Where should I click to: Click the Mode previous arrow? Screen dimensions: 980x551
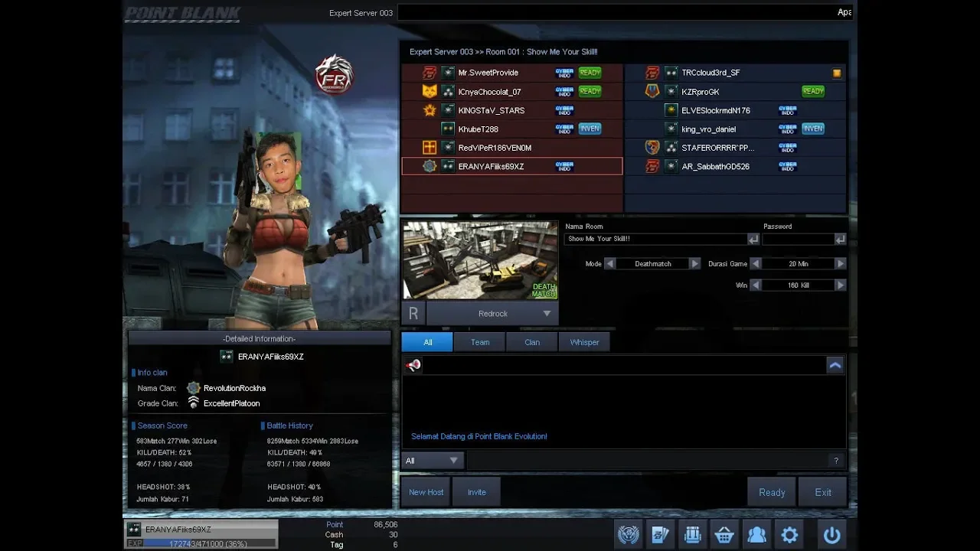coord(610,264)
